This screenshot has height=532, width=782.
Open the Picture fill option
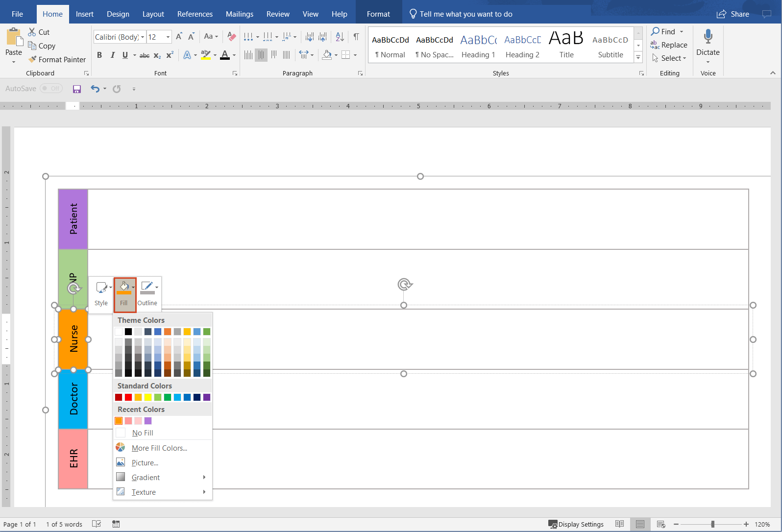145,462
